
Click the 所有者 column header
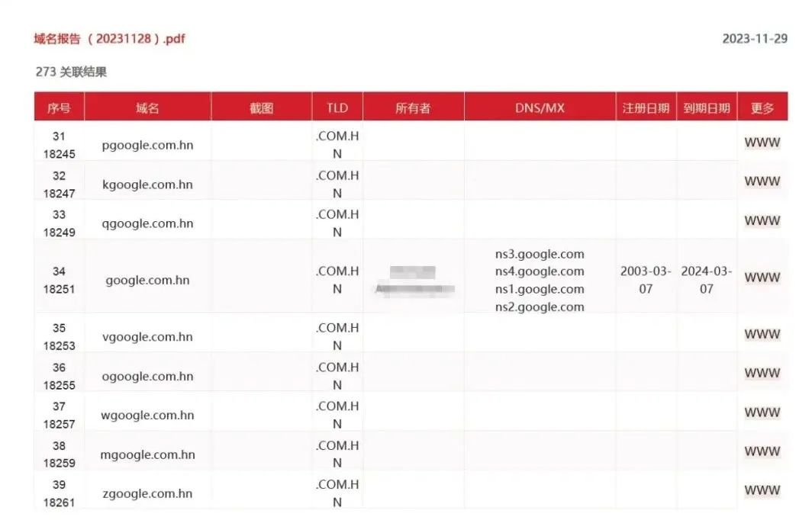point(413,108)
